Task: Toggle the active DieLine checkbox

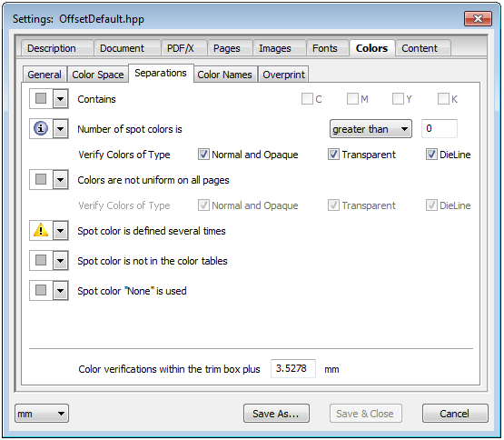Action: click(x=431, y=155)
